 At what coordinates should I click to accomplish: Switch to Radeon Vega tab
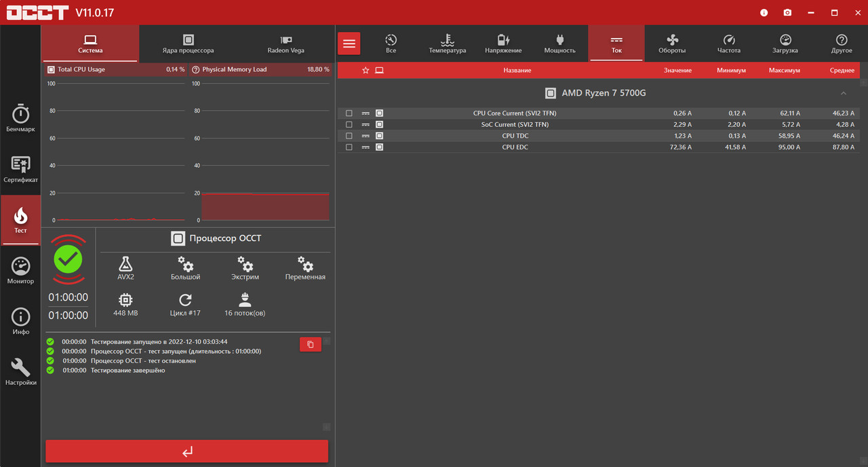[x=285, y=44]
